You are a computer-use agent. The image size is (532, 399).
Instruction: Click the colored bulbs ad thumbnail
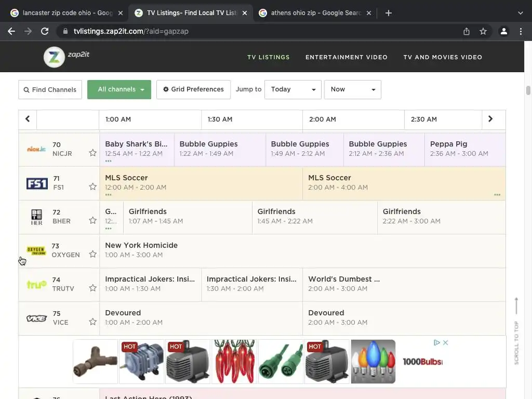[x=373, y=362]
